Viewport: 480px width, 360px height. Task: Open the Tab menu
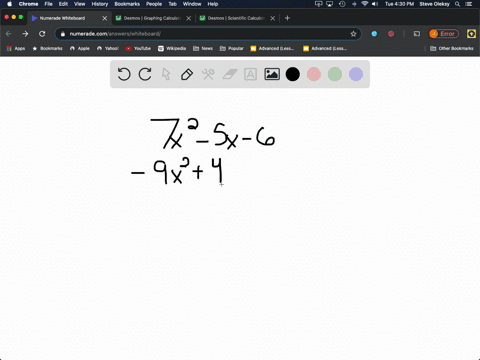click(172, 4)
